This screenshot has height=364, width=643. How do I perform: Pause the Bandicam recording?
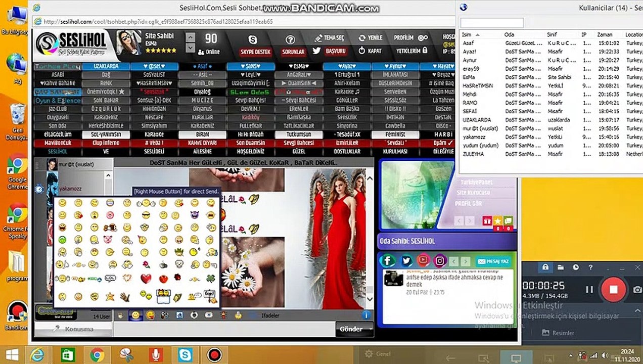coord(589,290)
